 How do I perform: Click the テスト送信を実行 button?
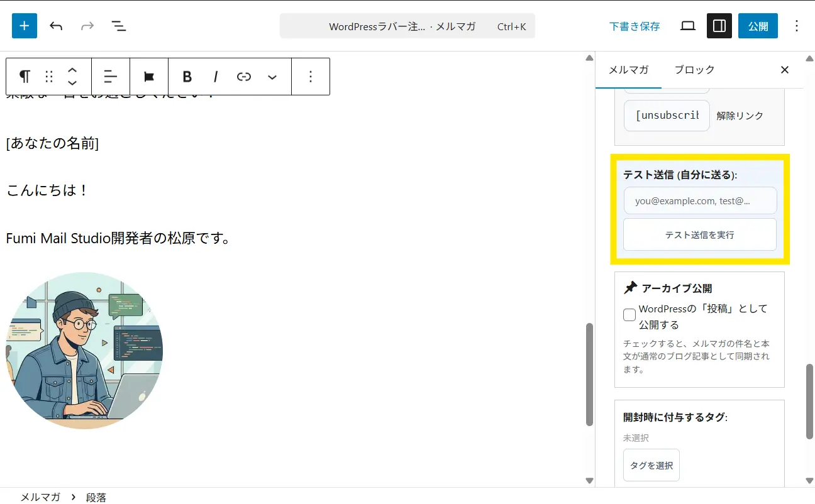(699, 235)
